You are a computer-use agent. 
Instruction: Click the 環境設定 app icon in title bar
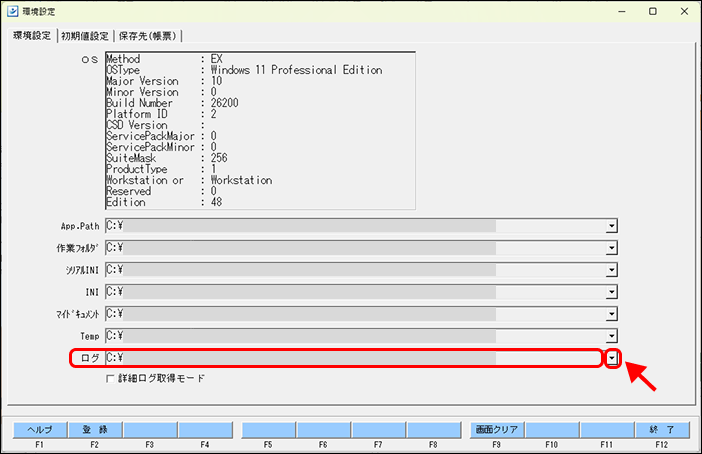pos(13,11)
